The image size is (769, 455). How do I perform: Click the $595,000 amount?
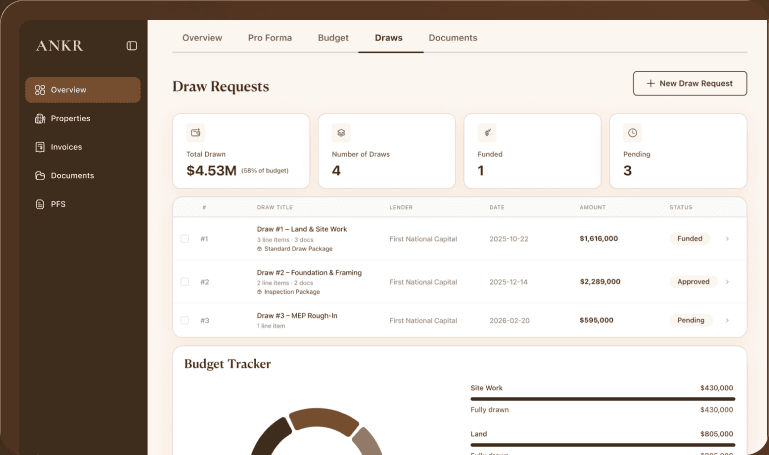(x=596, y=320)
